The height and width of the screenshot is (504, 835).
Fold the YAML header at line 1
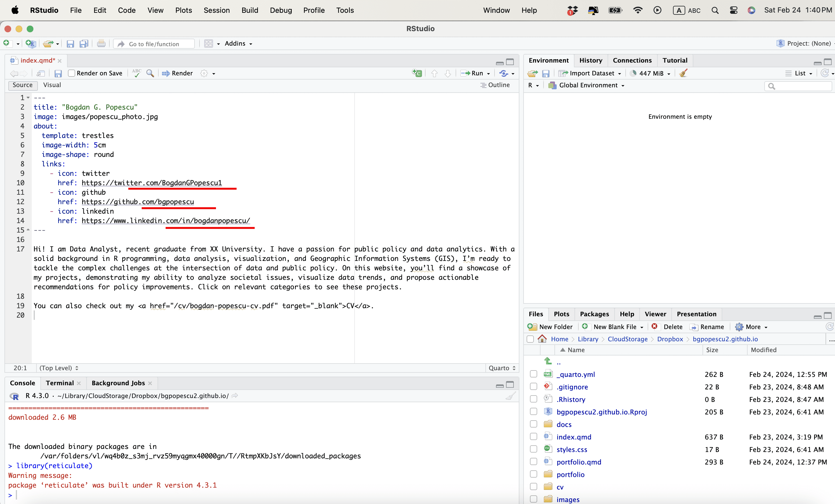tap(28, 98)
